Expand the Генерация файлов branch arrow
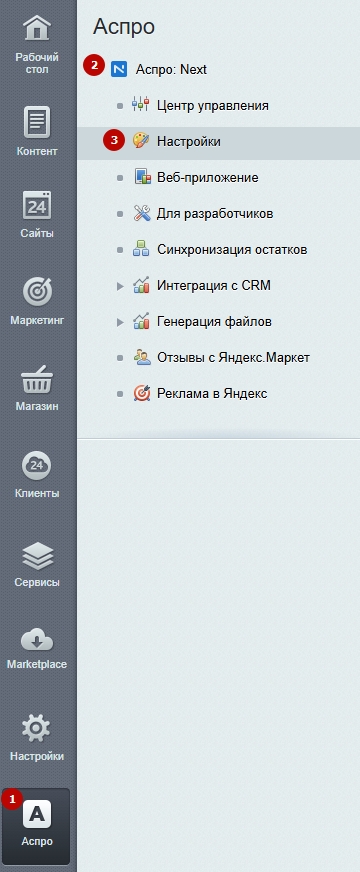This screenshot has width=360, height=872. point(120,322)
